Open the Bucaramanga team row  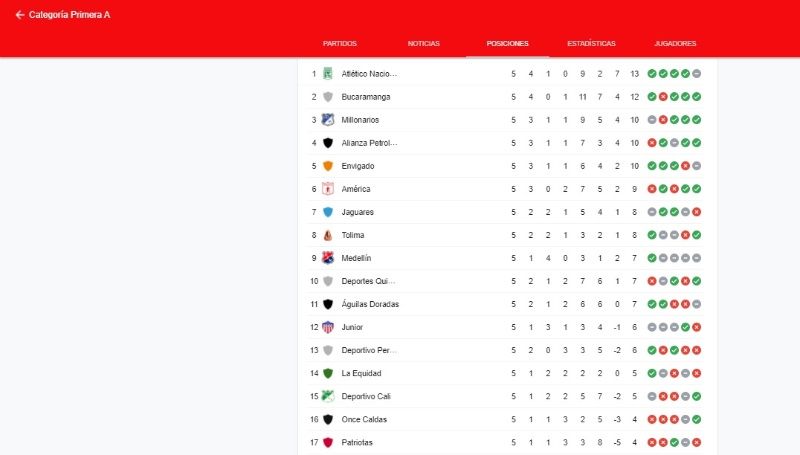507,97
